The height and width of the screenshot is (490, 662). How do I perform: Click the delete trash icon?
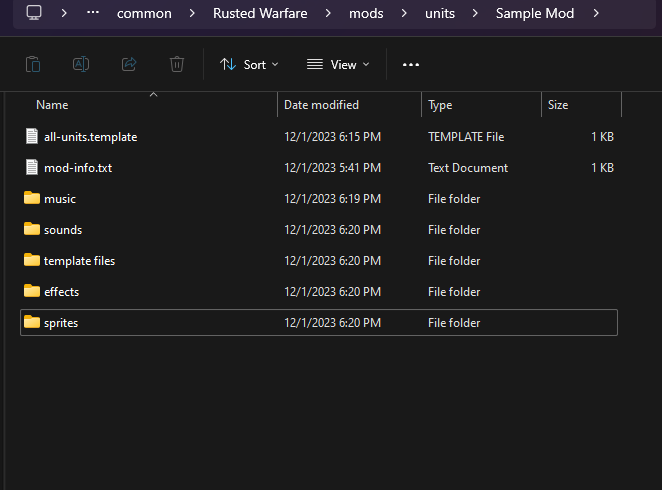coord(177,64)
